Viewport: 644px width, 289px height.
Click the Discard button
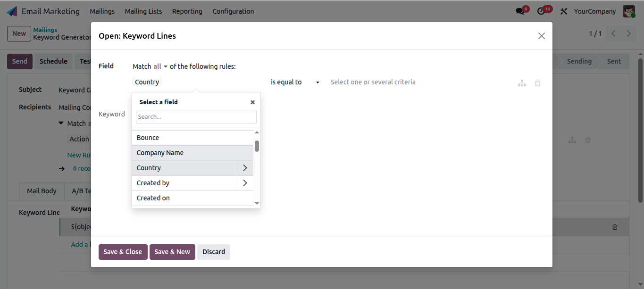click(214, 252)
